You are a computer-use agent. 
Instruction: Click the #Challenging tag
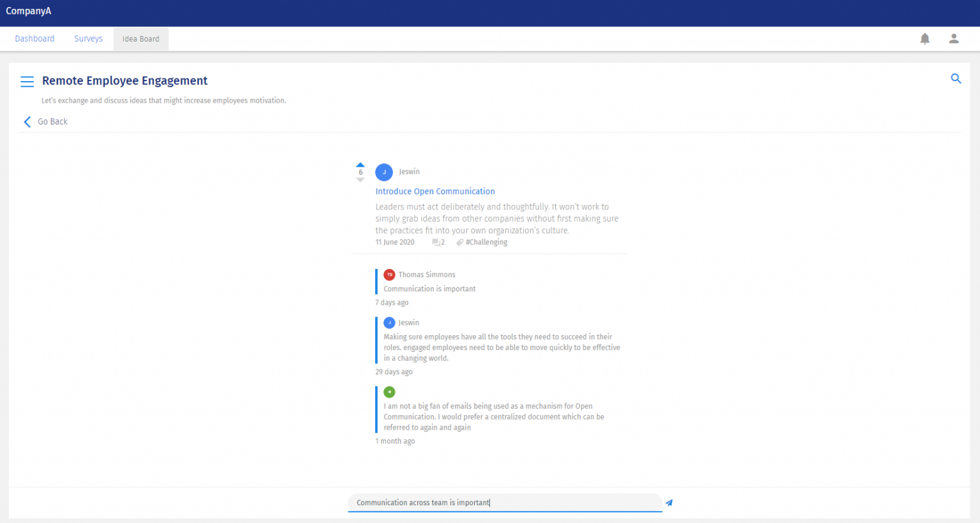tap(487, 243)
